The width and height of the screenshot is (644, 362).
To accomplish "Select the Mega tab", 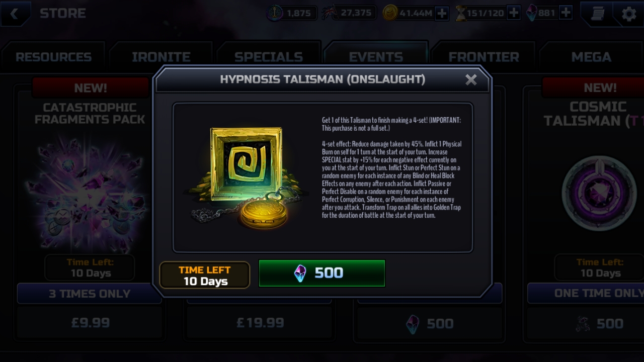I will point(591,57).
